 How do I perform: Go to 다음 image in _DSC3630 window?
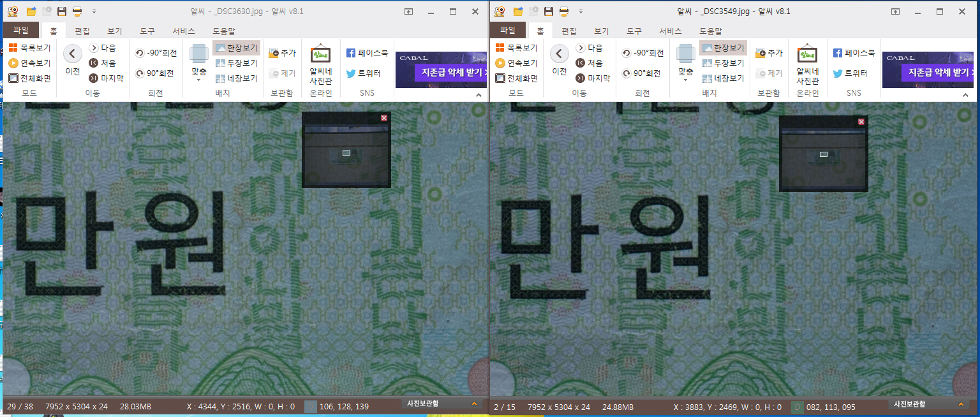coord(103,48)
